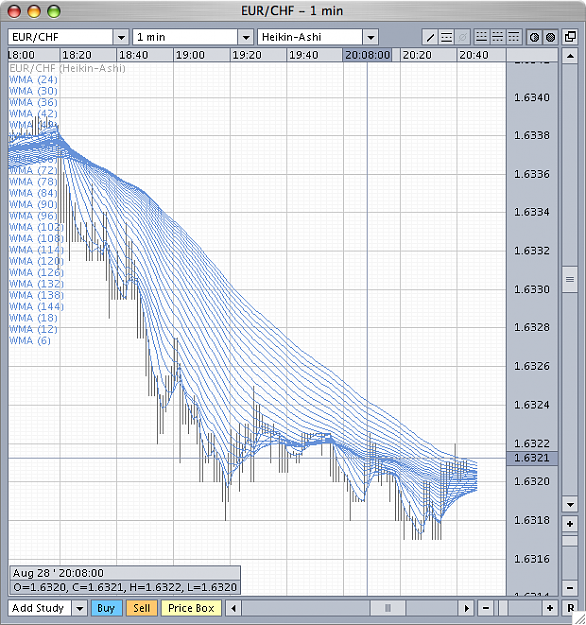This screenshot has height=625, width=586.
Task: Click the 1.6316 price axis label
Action: coord(532,559)
